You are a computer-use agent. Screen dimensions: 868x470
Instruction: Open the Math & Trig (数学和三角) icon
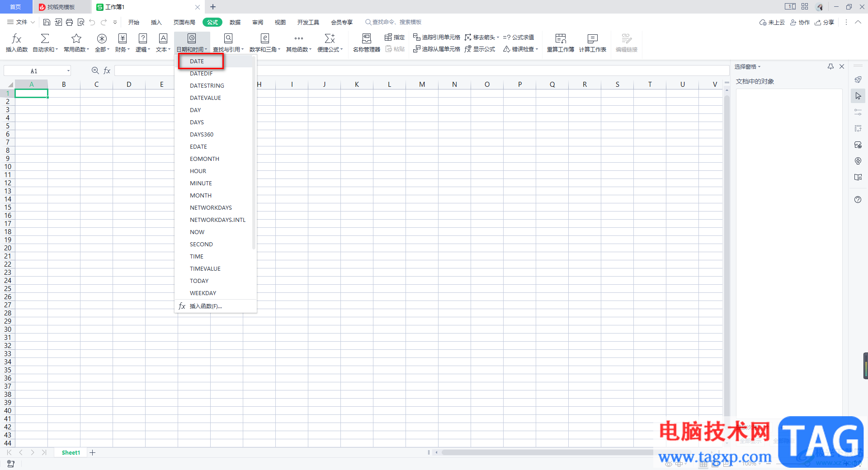pyautogui.click(x=265, y=39)
